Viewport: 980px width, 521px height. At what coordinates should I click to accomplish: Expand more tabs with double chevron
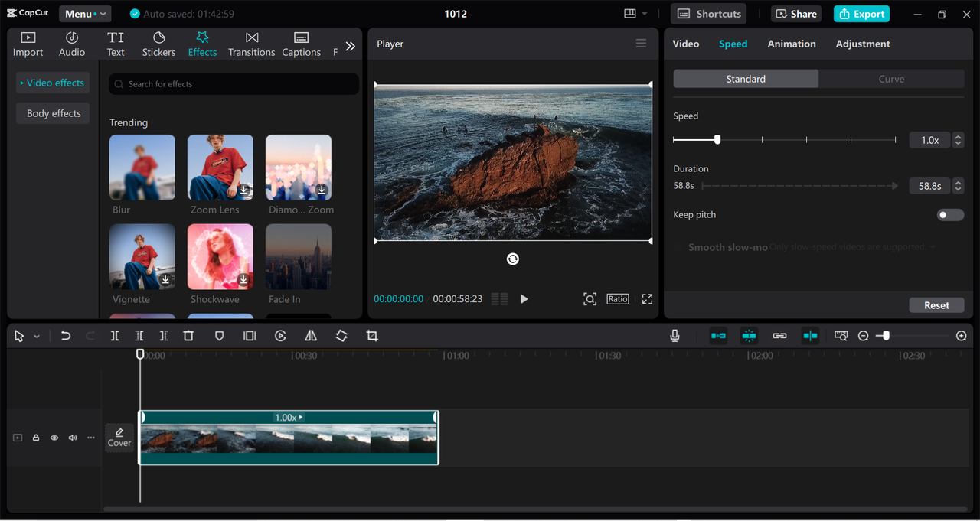click(350, 46)
